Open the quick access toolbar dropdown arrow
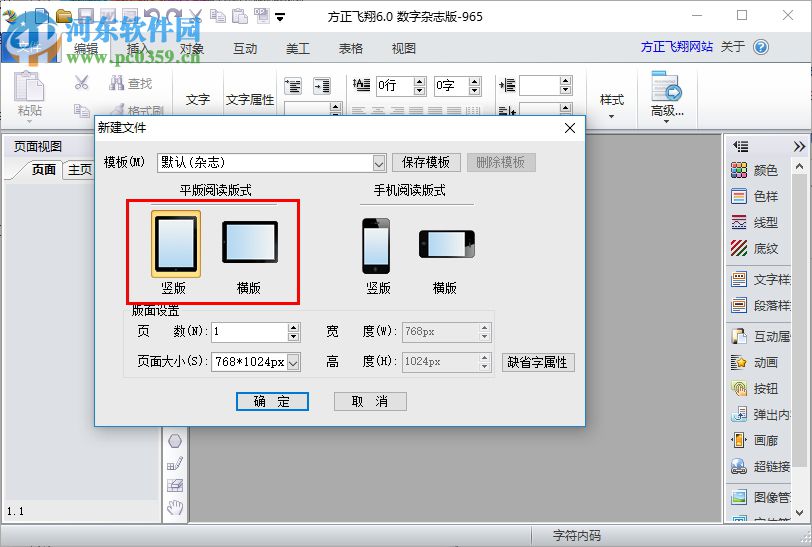Viewport: 812px width, 547px height. pos(280,18)
